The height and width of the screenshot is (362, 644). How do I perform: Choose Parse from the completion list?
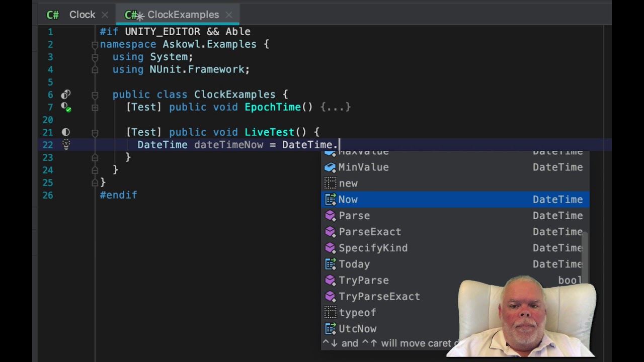(x=455, y=215)
